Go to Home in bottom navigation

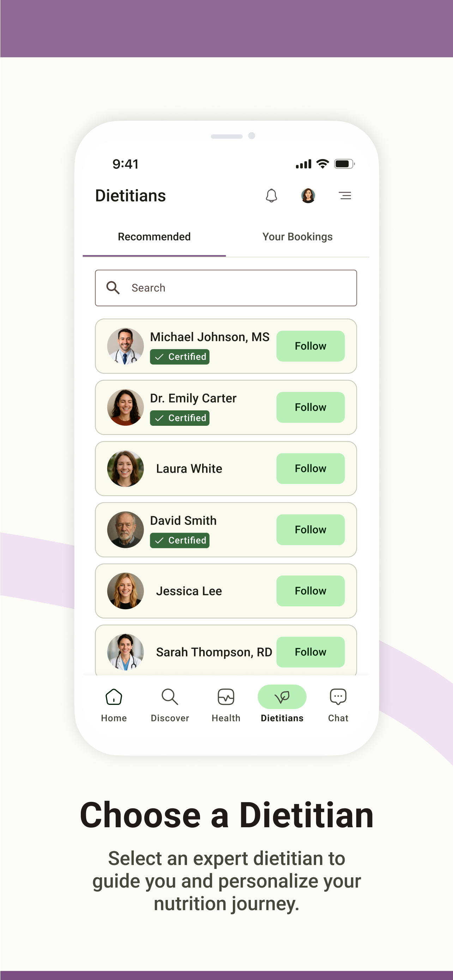coord(114,705)
